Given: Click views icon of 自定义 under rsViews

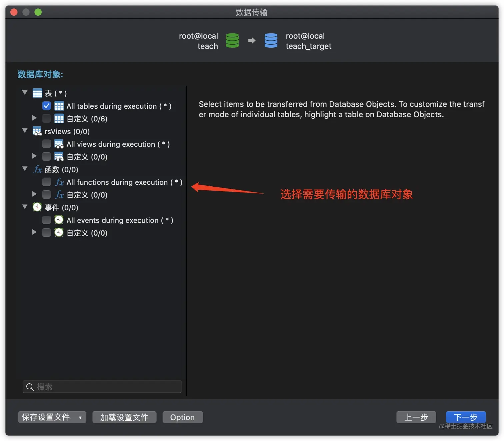Looking at the screenshot, I should click(59, 157).
